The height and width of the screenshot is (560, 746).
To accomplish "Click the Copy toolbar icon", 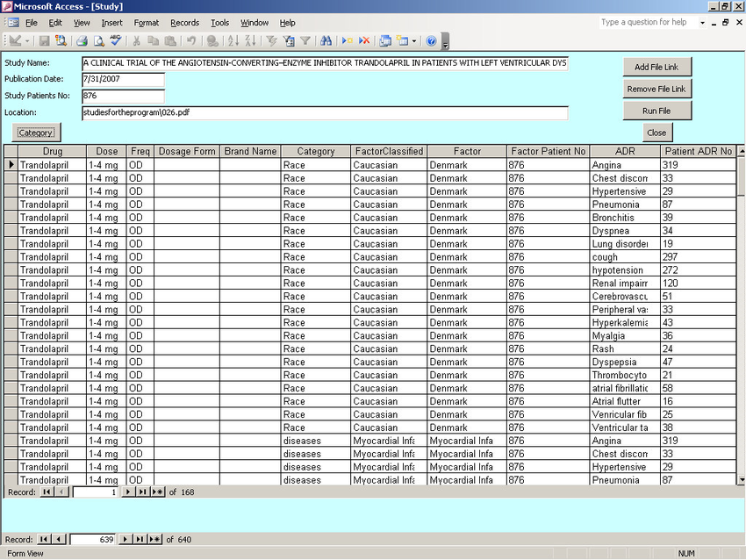I will tap(154, 41).
